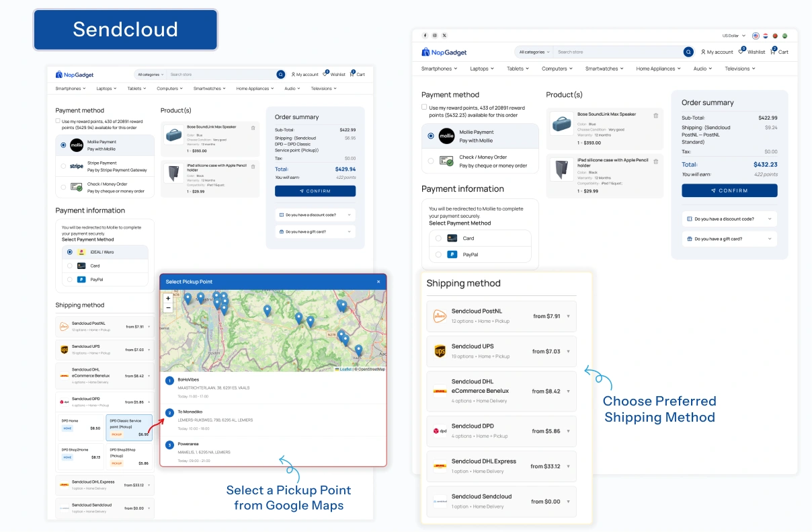The width and height of the screenshot is (812, 532).
Task: Open the All categories dropdown on the right page
Action: coord(535,52)
